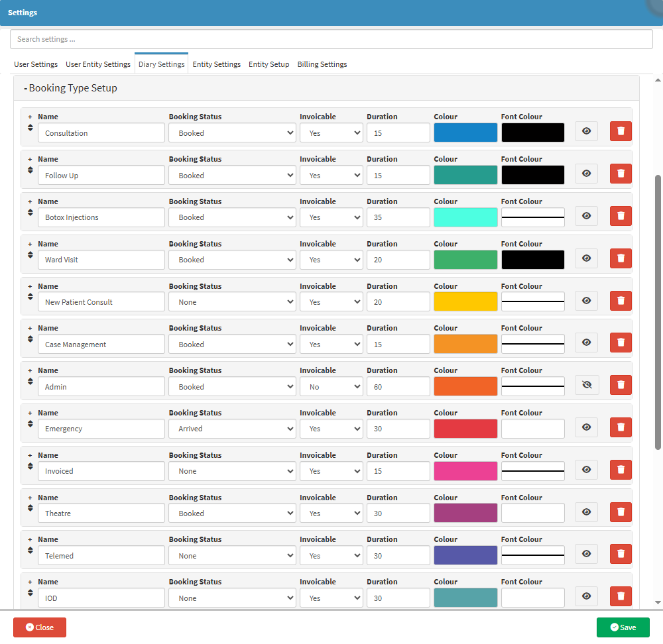This screenshot has width=663, height=644.
Task: Open the Ward Visit font colour swatch
Action: tap(533, 260)
